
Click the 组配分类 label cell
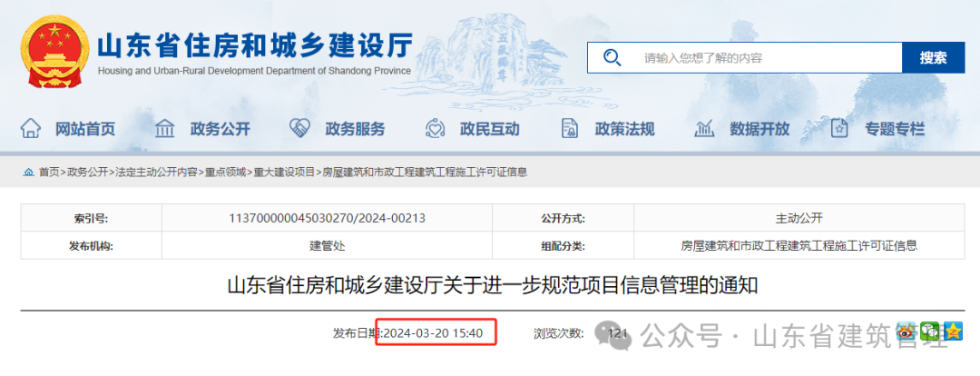pyautogui.click(x=563, y=246)
